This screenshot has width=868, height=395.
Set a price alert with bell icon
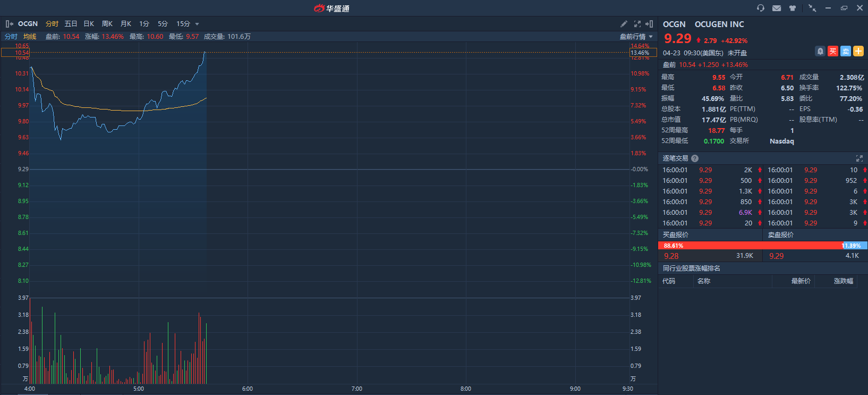pos(820,51)
